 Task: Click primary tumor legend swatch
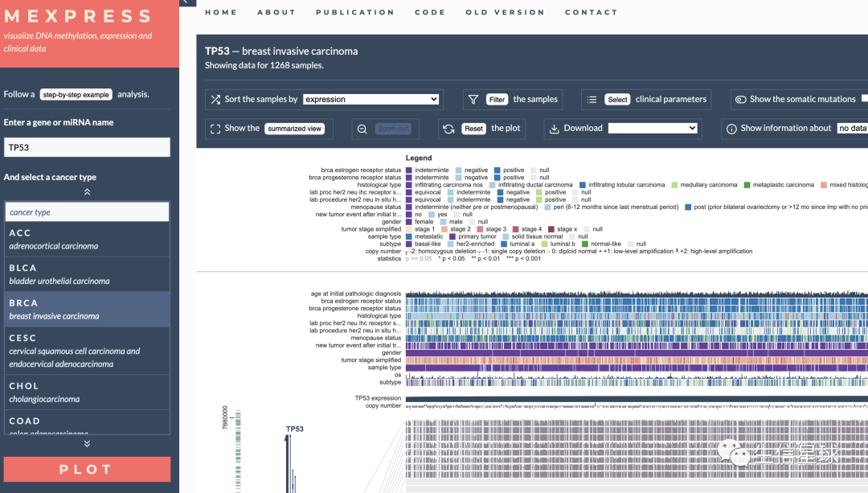452,236
